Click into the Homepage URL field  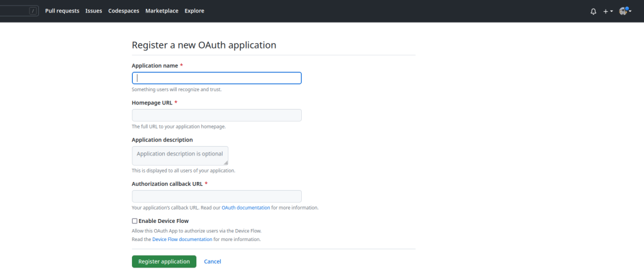click(x=216, y=115)
